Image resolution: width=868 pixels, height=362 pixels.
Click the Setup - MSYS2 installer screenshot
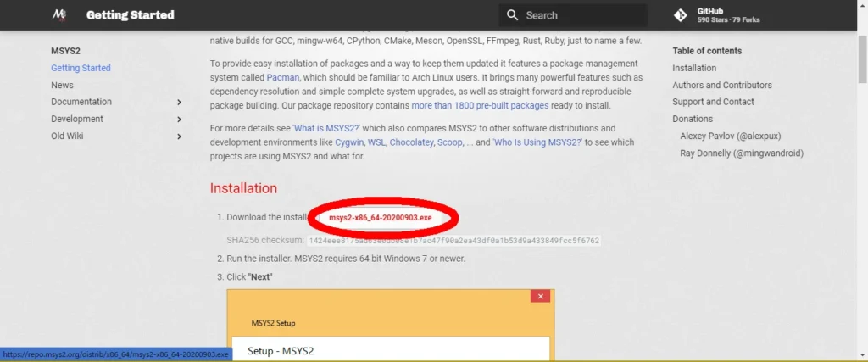(390, 325)
